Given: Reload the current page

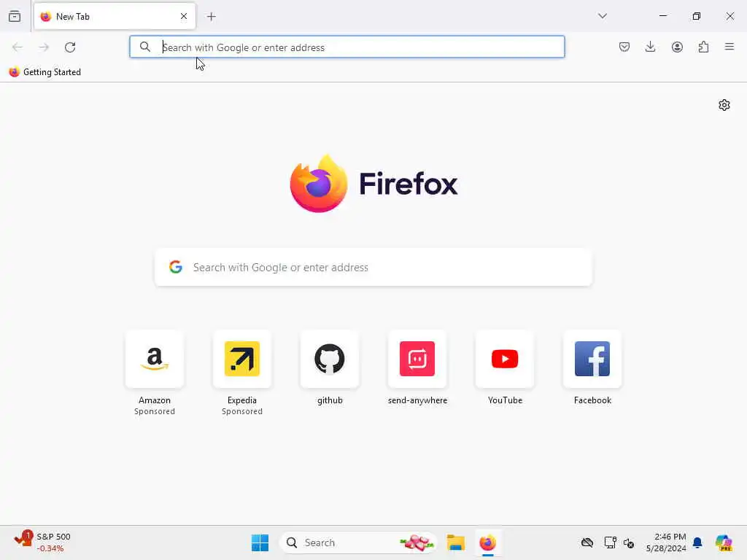Looking at the screenshot, I should 70,47.
